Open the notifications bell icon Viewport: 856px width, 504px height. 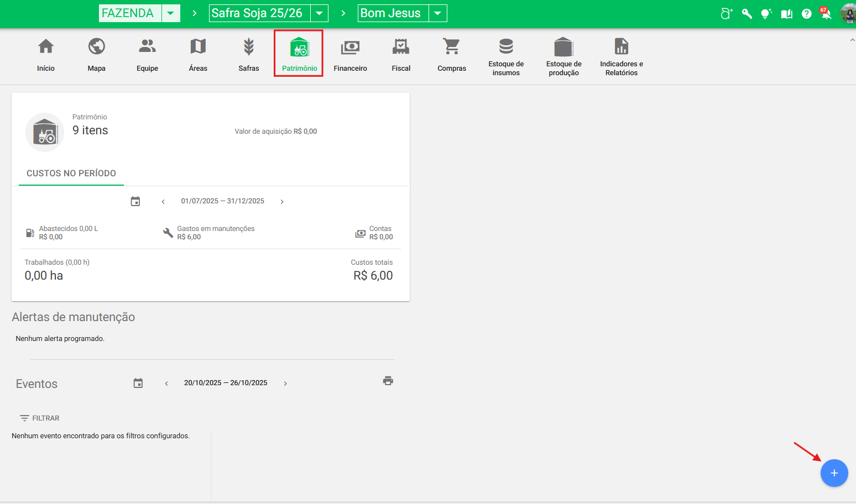click(x=826, y=14)
